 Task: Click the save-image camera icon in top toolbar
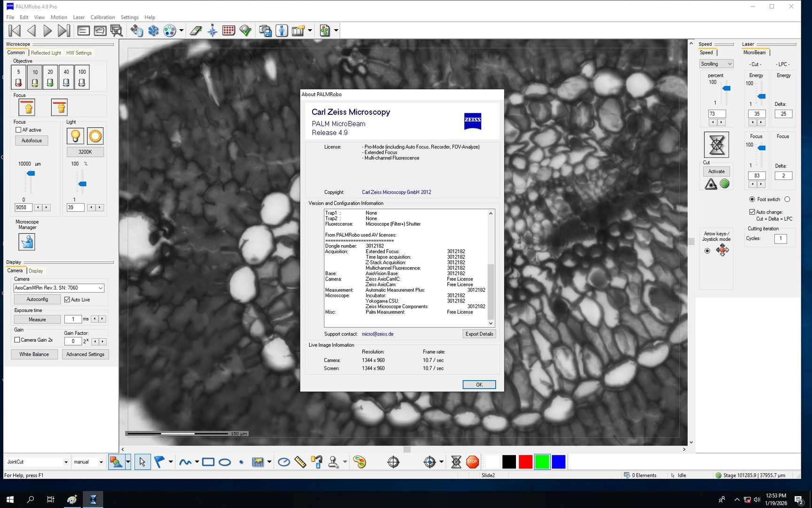click(x=265, y=30)
